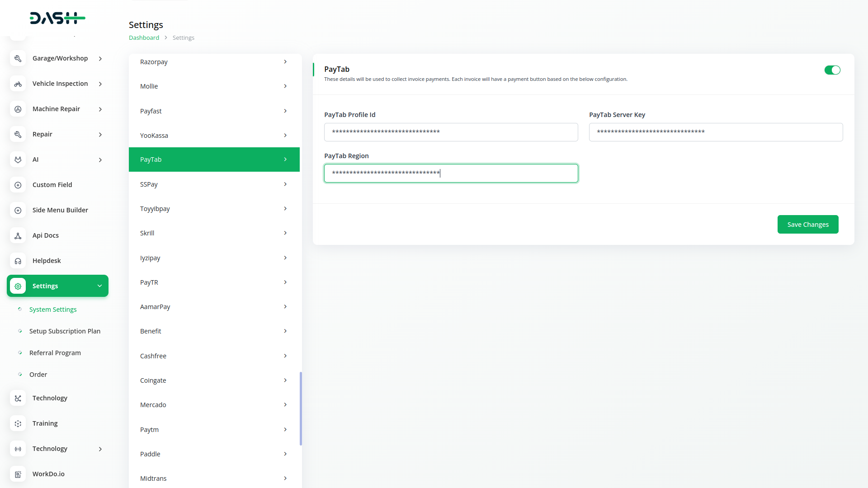Screen dimensions: 868x488
Task: Focus the PayTab Region field
Action: tap(451, 174)
